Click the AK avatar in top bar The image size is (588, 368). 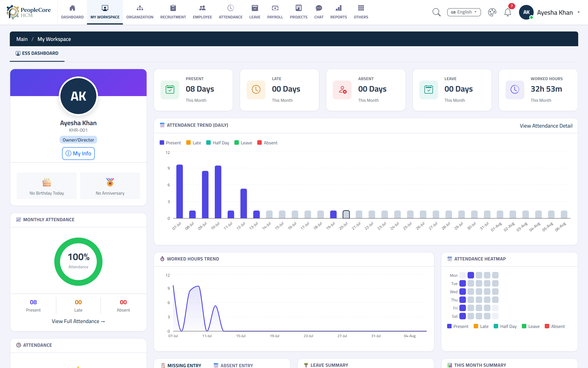(526, 12)
